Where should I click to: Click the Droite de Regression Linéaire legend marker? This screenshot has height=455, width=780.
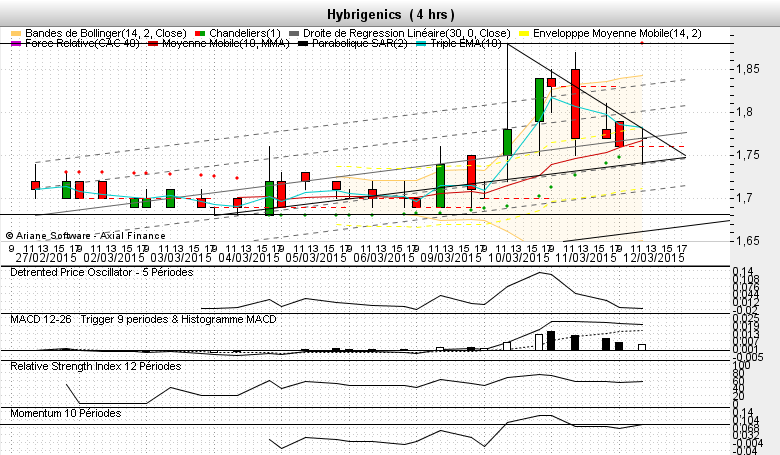[294, 34]
